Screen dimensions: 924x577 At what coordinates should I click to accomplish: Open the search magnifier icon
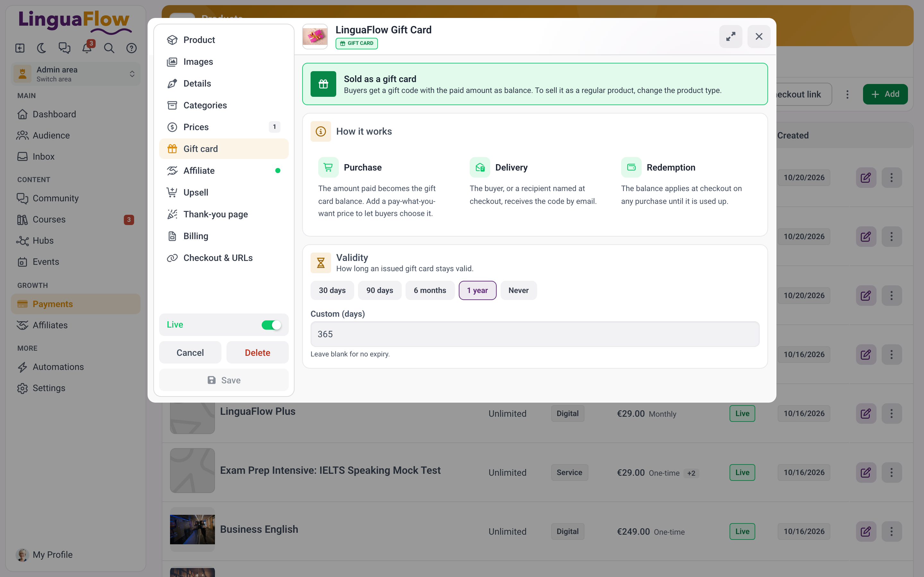[x=109, y=48]
